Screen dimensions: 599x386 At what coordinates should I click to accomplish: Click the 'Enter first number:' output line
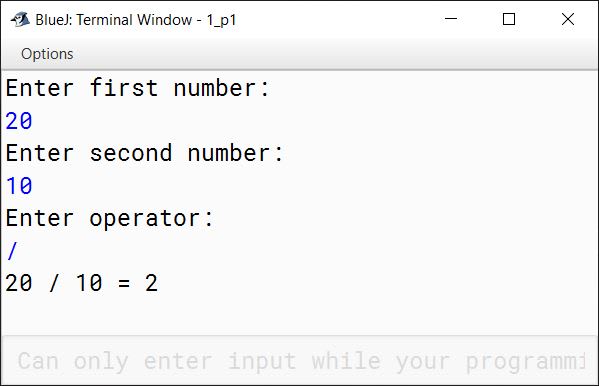coord(138,88)
